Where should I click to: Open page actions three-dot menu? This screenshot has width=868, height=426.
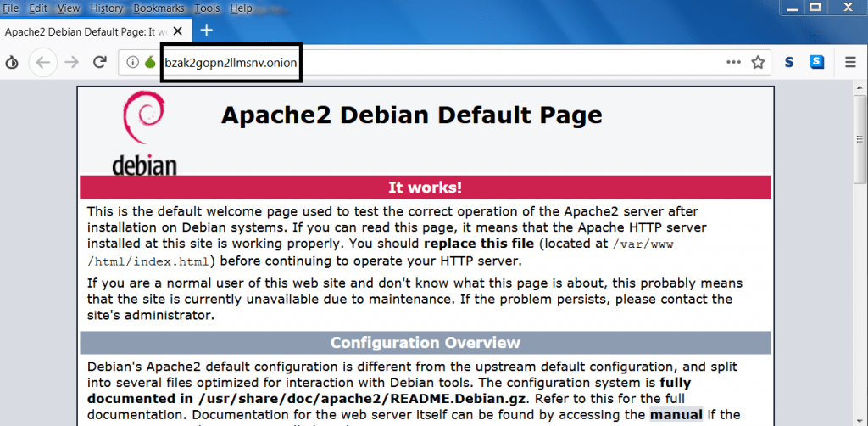click(x=733, y=63)
